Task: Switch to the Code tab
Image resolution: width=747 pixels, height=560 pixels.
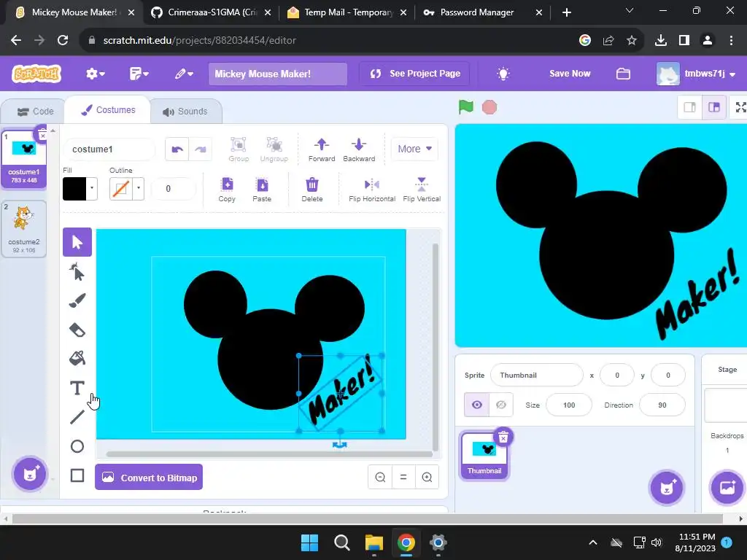Action: 35,111
